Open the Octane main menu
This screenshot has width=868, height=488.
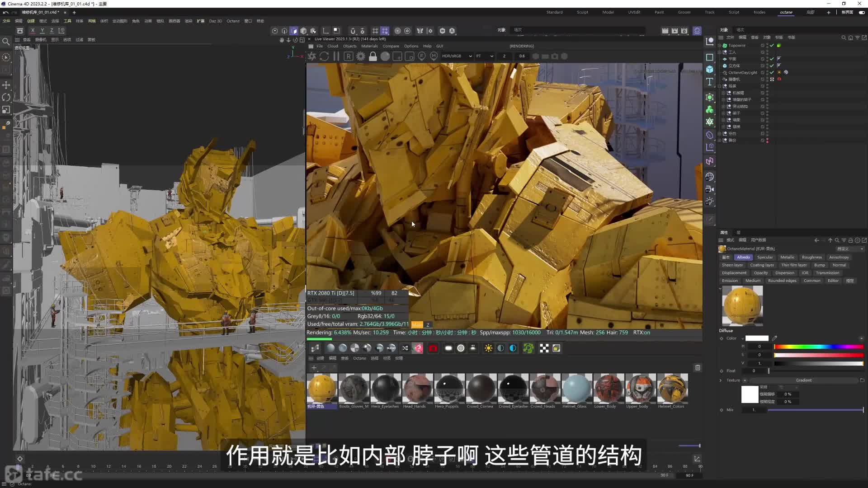pos(233,21)
